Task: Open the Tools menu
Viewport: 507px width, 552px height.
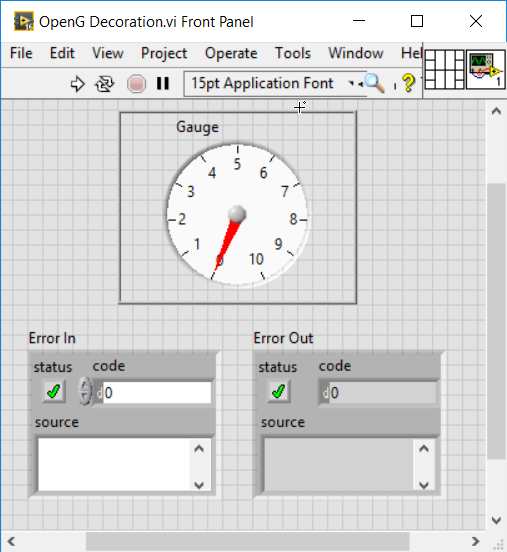Action: pyautogui.click(x=293, y=54)
